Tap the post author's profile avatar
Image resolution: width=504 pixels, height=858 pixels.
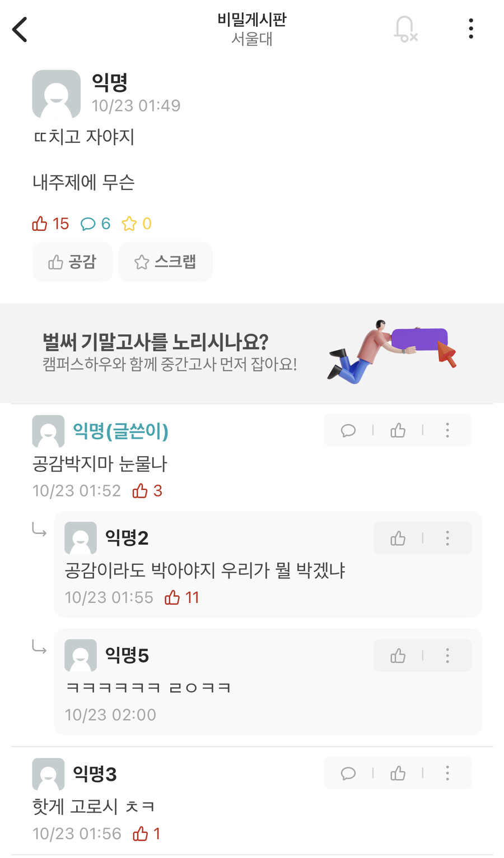(x=57, y=94)
